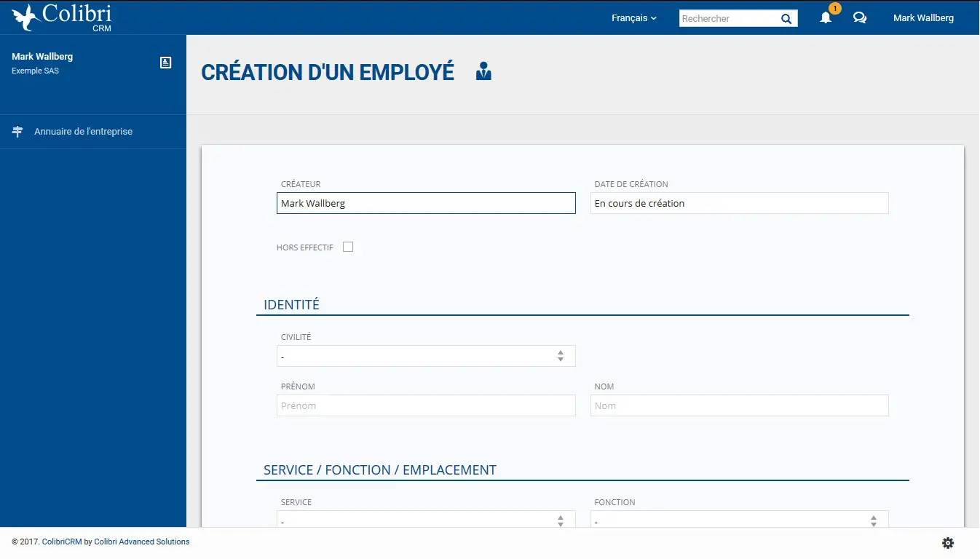Screen dimensions: 980x559
Task: Open Mark Wallberg user menu in top bar
Action: pos(923,18)
